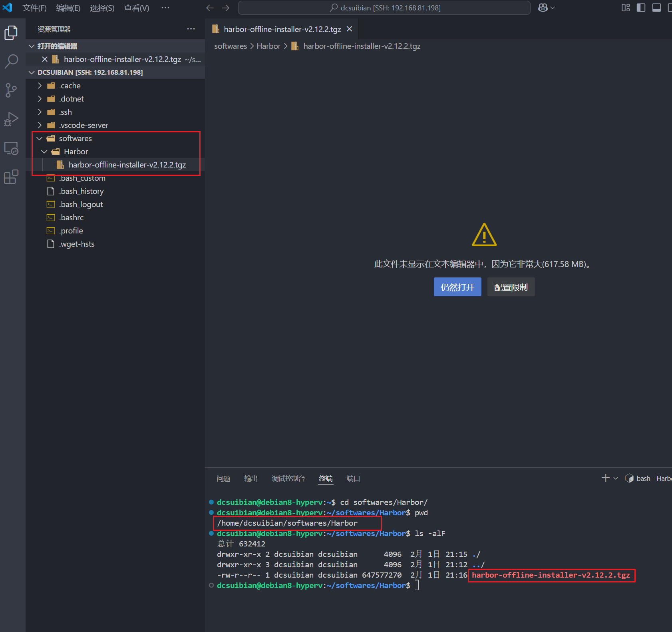Click the terminal input cursor line
This screenshot has width=672, height=632.
coord(417,585)
